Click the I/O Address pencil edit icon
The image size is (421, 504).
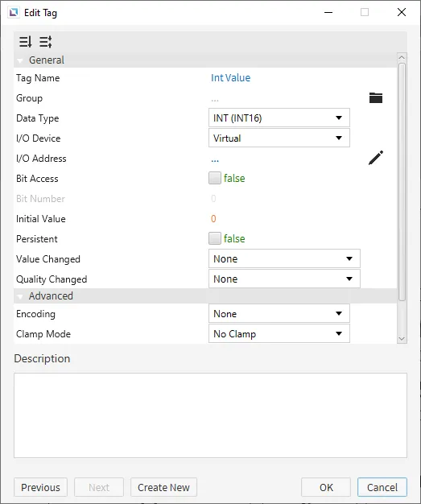click(x=376, y=158)
